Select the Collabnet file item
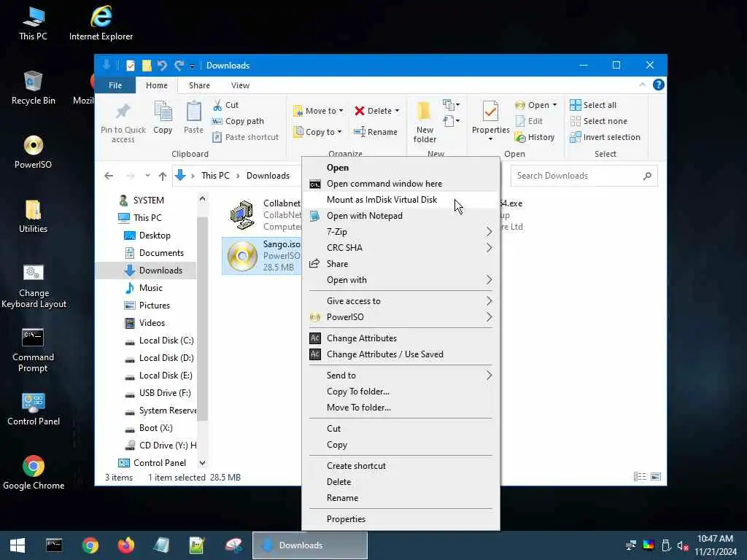 (x=262, y=215)
